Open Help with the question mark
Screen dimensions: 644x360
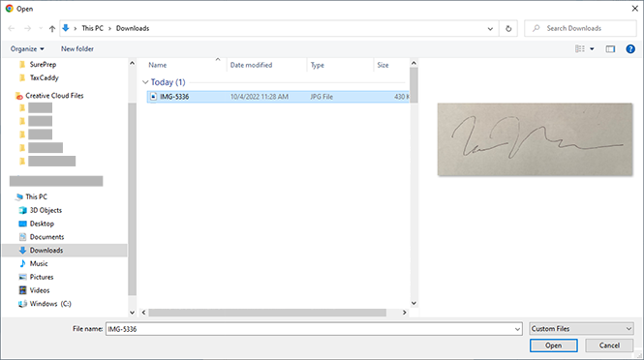pyautogui.click(x=630, y=48)
